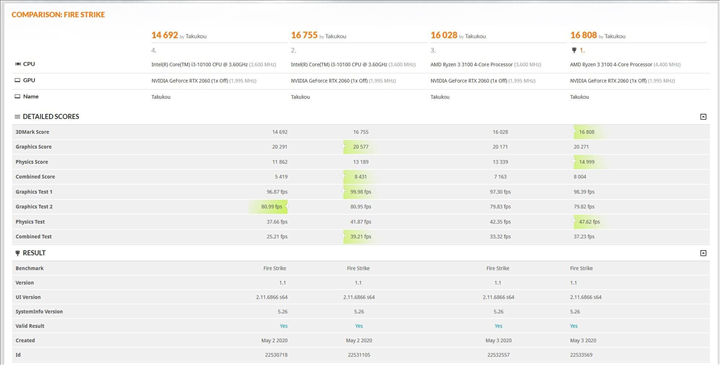Click the highlighted 80.99 fps Graphics Test 2

pyautogui.click(x=271, y=207)
